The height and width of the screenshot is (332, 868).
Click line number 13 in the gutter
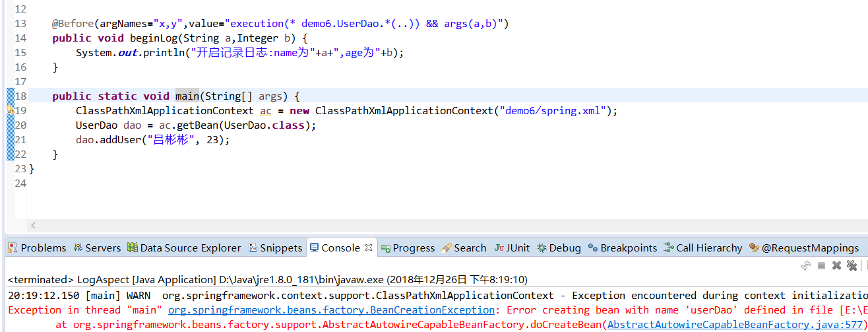click(20, 24)
